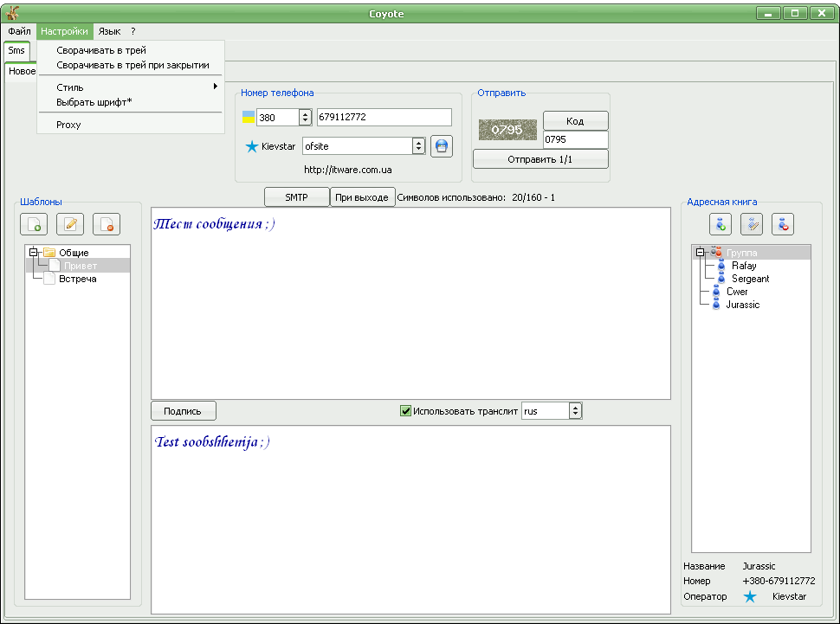Select Proxy from the settings menu
The width and height of the screenshot is (840, 624).
tap(68, 125)
